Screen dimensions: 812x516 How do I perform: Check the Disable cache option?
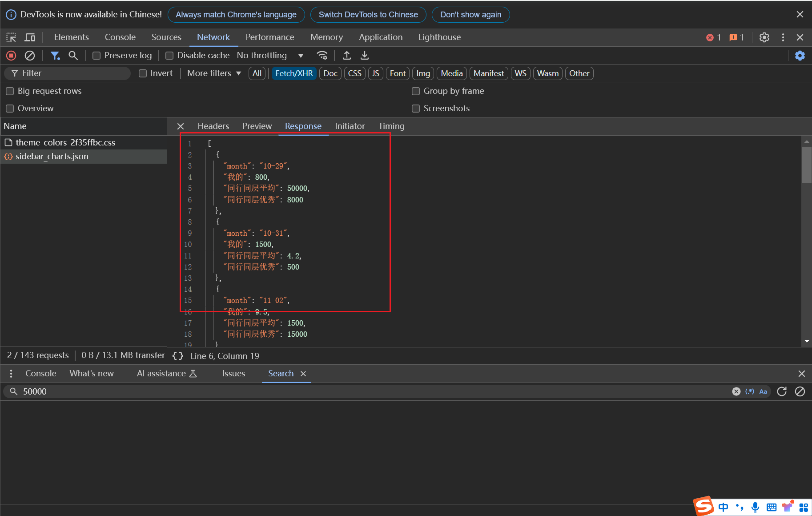169,56
